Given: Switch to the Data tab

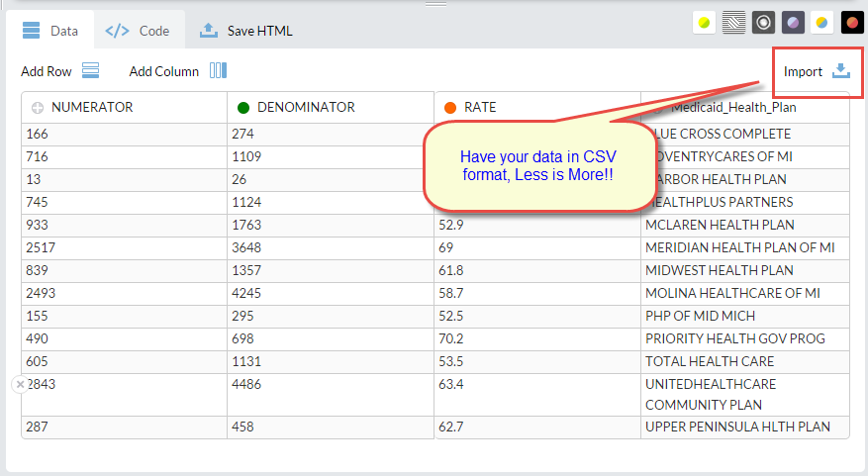Looking at the screenshot, I should tap(49, 31).
